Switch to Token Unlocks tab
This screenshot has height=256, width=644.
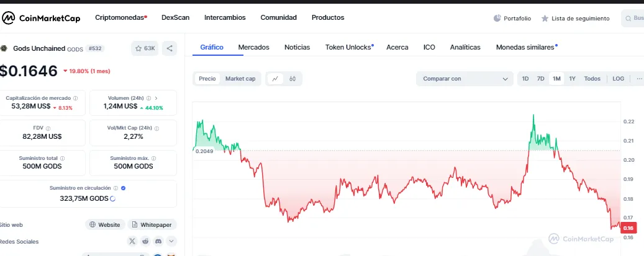pyautogui.click(x=348, y=47)
